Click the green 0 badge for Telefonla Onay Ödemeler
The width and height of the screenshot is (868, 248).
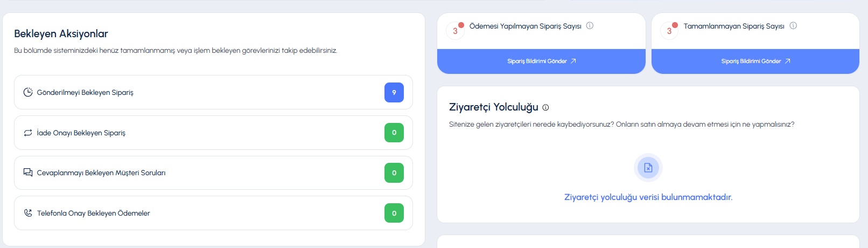[394, 213]
